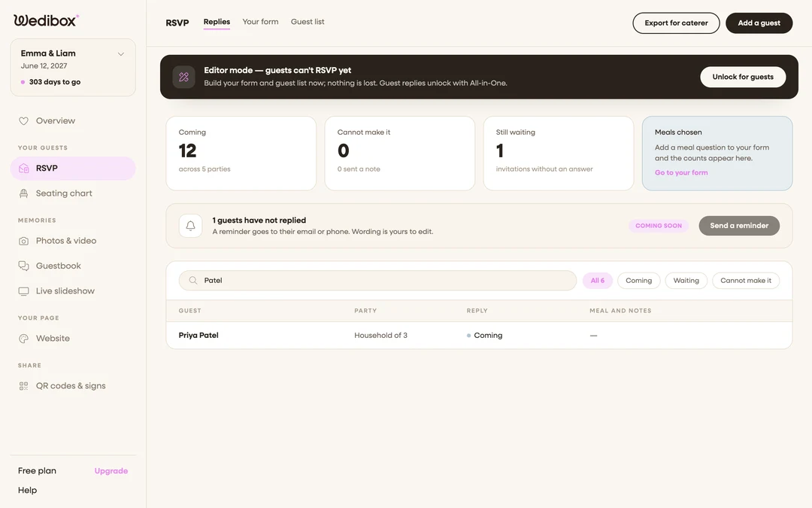Screen dimensions: 812x508
Task: Click the 303 days to go text
Action: pyautogui.click(x=55, y=82)
